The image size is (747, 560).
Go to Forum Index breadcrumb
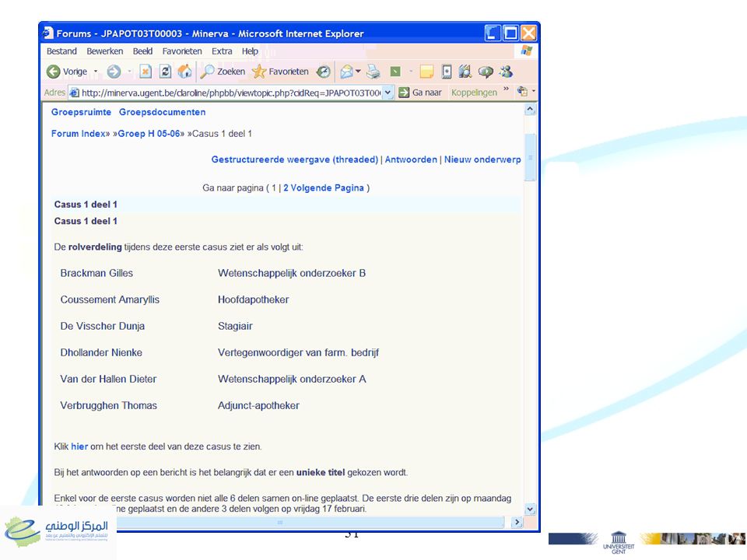point(78,134)
